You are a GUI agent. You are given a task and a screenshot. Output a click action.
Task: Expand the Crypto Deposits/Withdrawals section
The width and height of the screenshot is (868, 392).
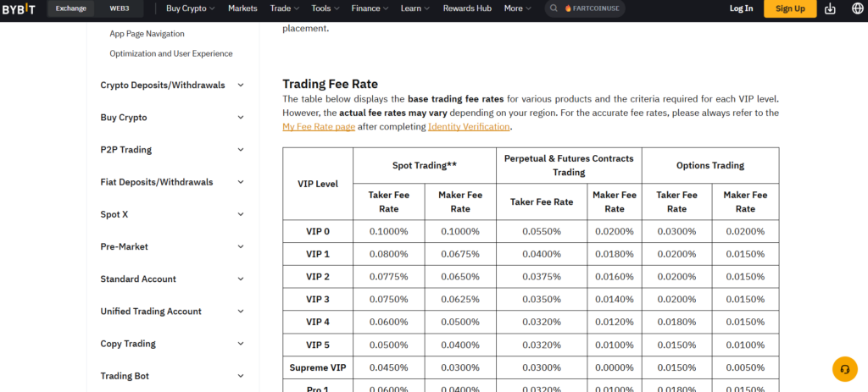[241, 85]
